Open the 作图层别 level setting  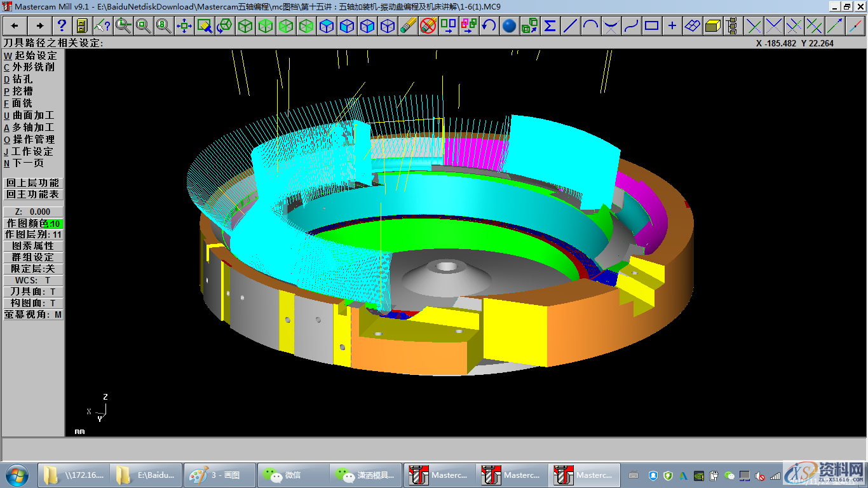coord(33,234)
